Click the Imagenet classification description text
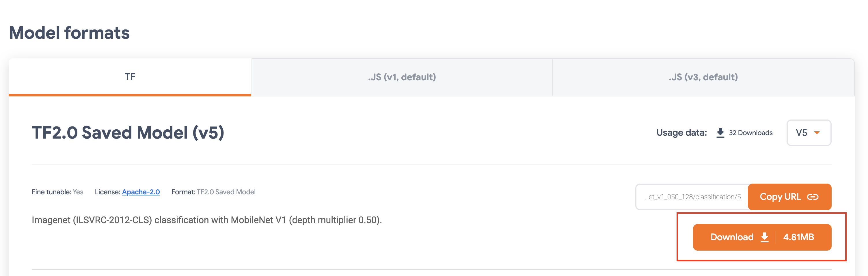This screenshot has height=276, width=868. pyautogui.click(x=206, y=220)
